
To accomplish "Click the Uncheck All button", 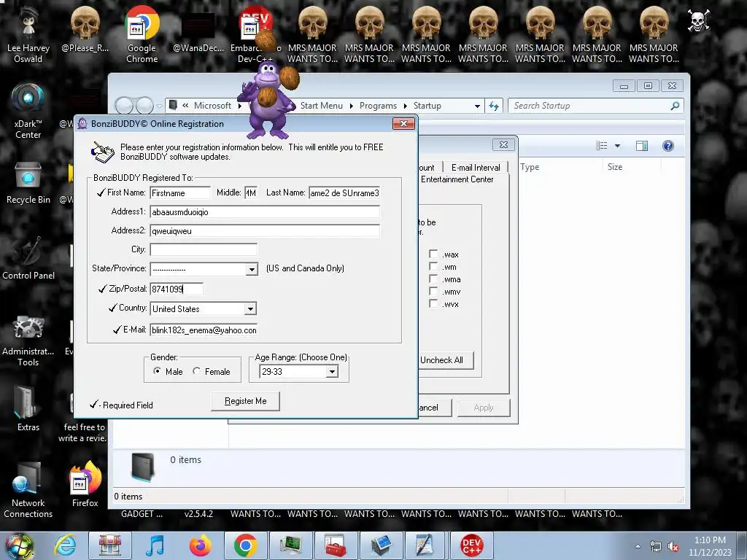I will [x=441, y=360].
